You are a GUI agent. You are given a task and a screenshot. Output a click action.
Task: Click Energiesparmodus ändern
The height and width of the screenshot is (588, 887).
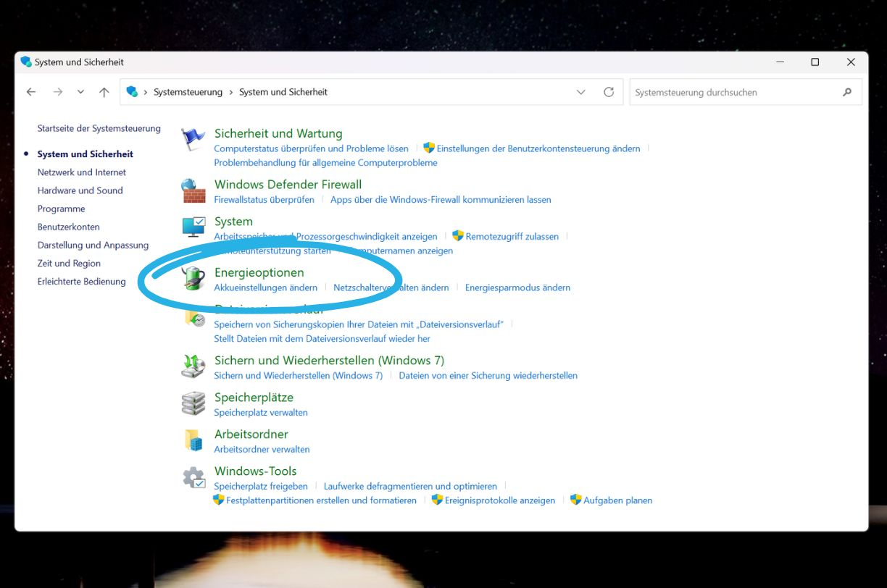tap(517, 287)
